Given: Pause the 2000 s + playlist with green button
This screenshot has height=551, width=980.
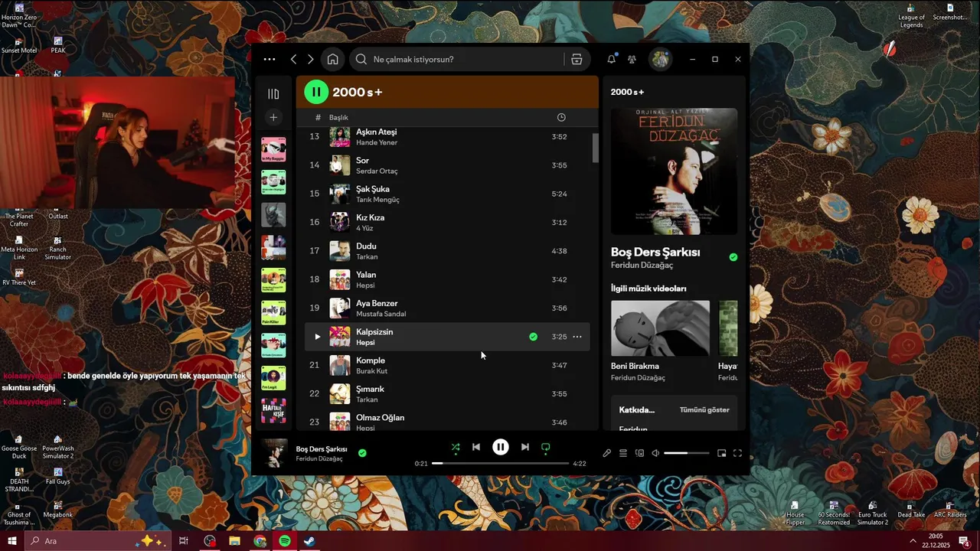Looking at the screenshot, I should coord(316,92).
